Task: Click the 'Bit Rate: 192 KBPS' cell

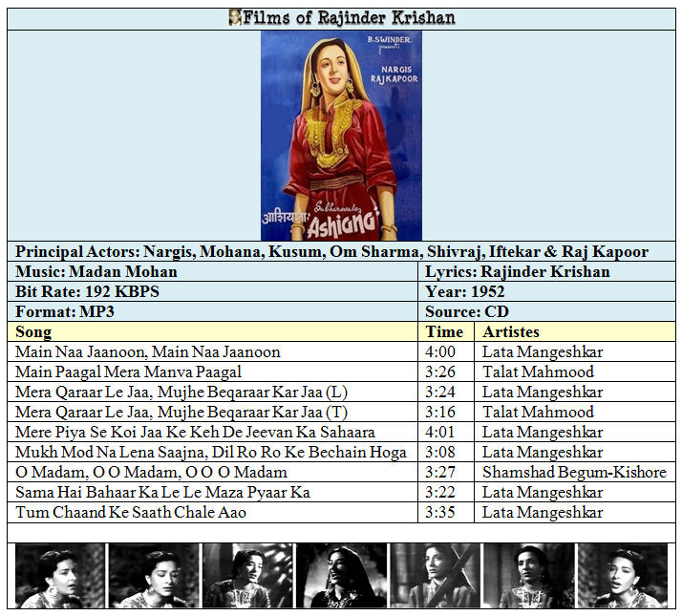Action: pyautogui.click(x=212, y=291)
